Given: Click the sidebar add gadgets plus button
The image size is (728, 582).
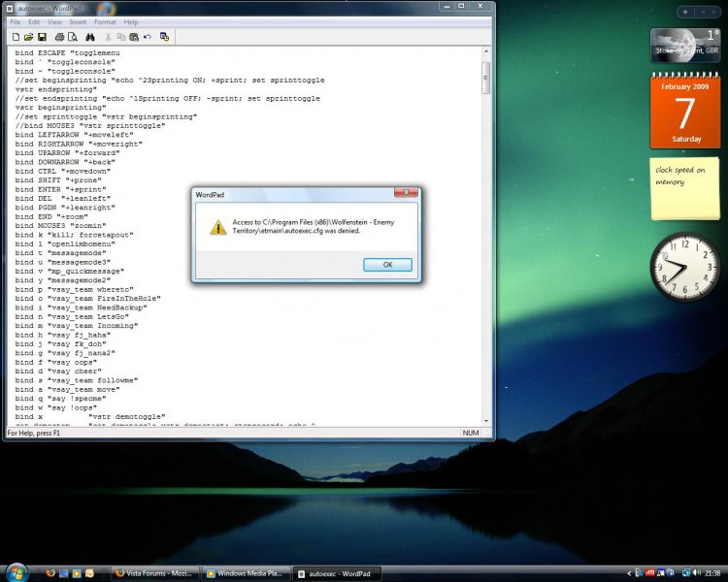Looking at the screenshot, I should [x=685, y=12].
